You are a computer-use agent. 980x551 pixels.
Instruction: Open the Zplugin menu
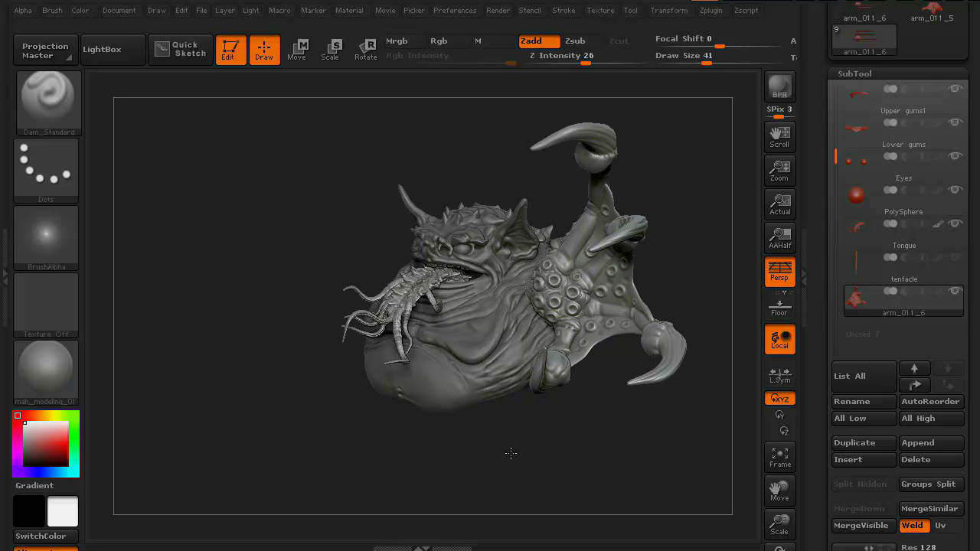710,11
